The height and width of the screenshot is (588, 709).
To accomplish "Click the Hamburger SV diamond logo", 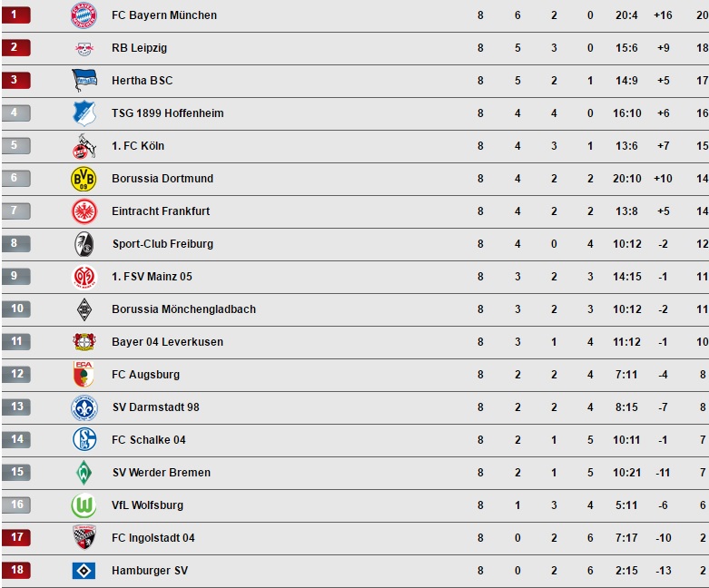I will [84, 571].
